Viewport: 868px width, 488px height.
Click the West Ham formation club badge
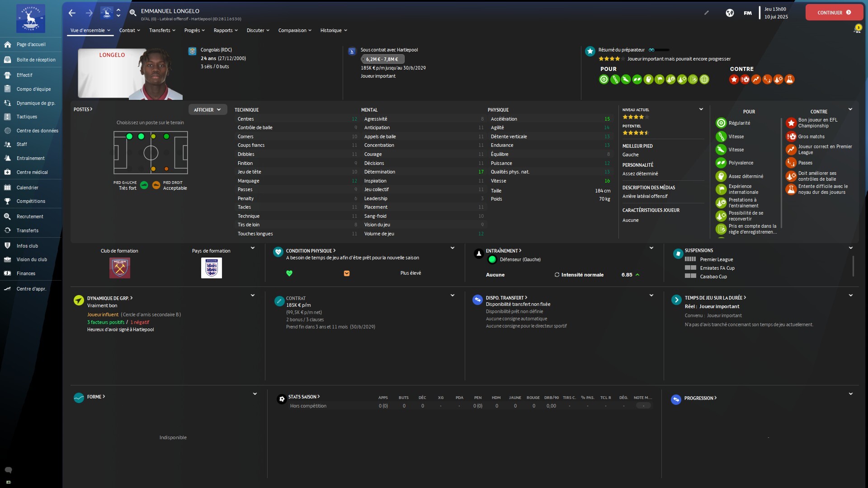pyautogui.click(x=120, y=268)
